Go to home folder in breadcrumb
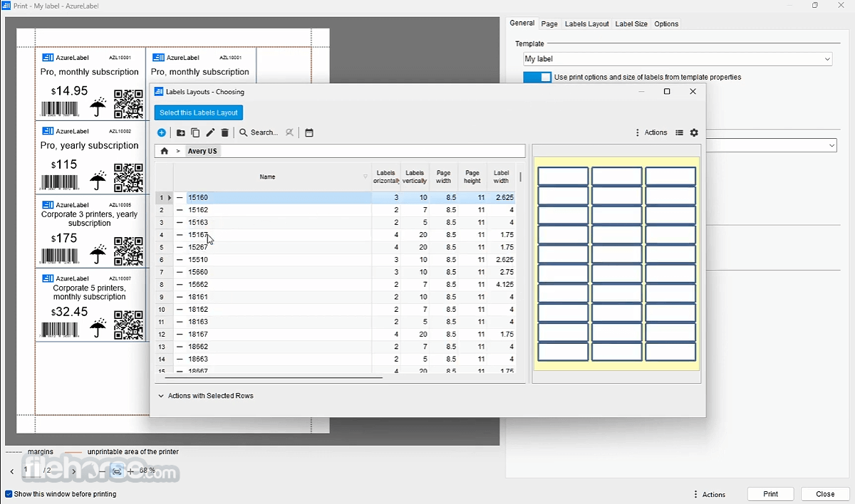Image resolution: width=855 pixels, height=504 pixels. [x=165, y=151]
